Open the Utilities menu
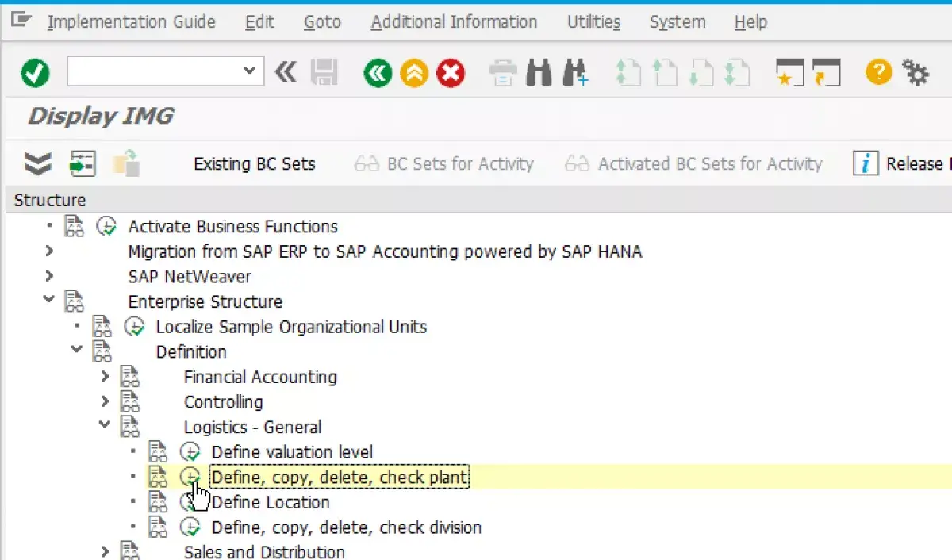 (594, 22)
